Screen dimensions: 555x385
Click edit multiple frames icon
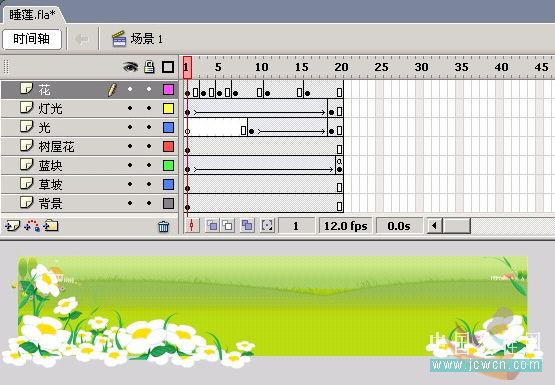click(247, 225)
